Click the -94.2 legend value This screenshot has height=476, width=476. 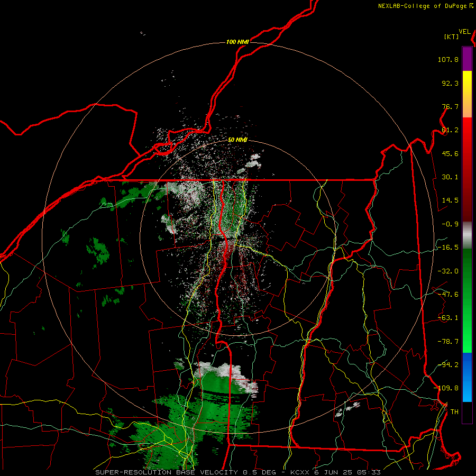point(448,364)
